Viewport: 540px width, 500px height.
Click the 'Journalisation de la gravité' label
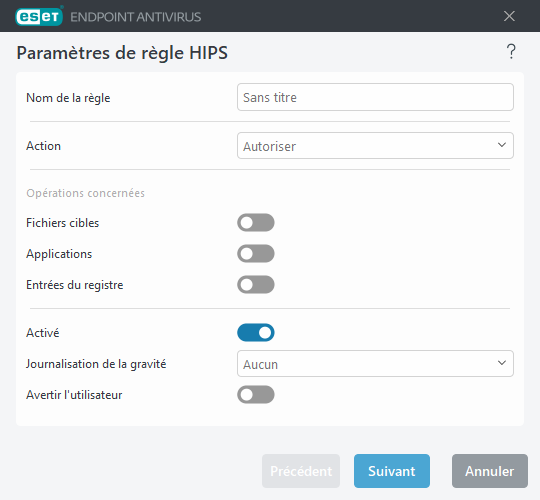point(96,364)
